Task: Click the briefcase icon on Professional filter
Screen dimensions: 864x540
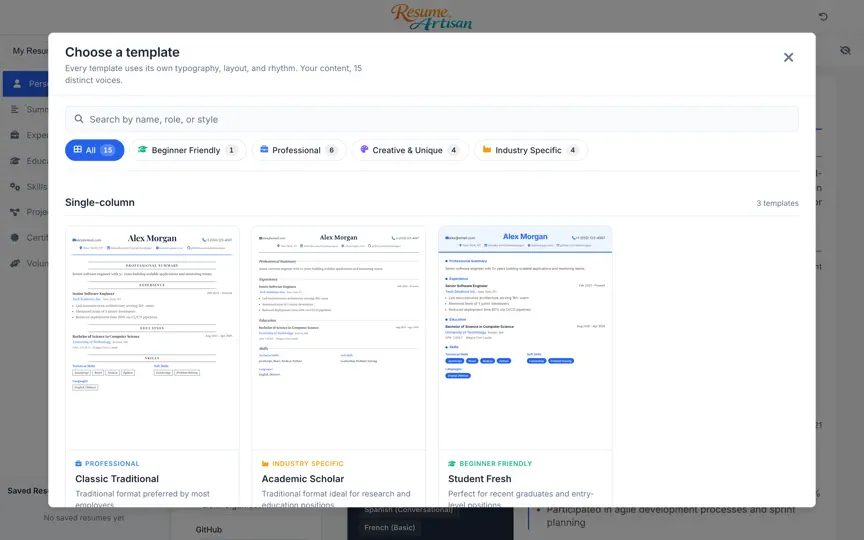Action: pyautogui.click(x=264, y=149)
